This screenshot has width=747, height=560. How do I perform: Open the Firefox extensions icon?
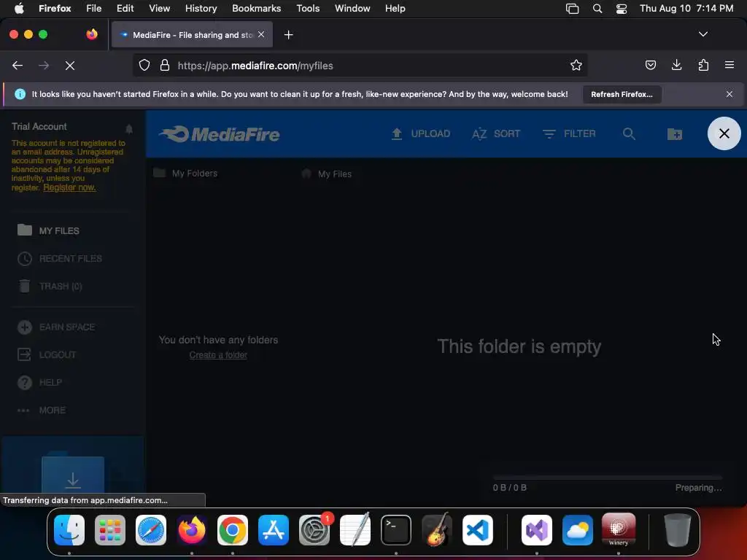click(x=703, y=65)
